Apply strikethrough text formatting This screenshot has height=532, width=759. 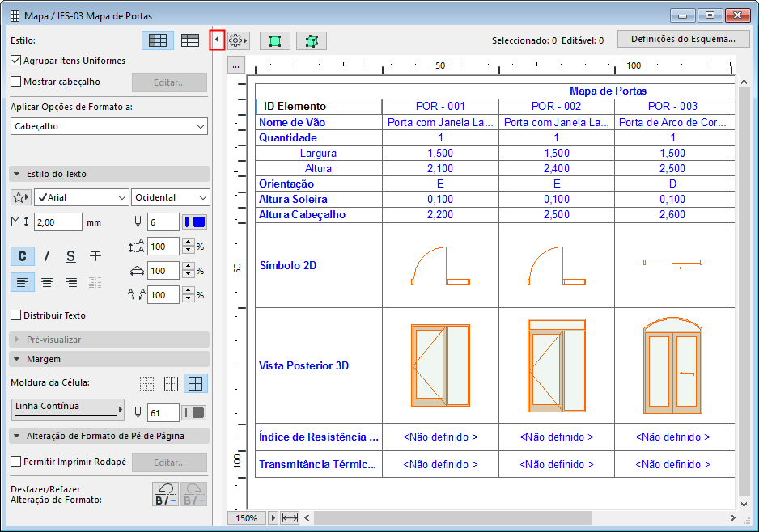95,256
